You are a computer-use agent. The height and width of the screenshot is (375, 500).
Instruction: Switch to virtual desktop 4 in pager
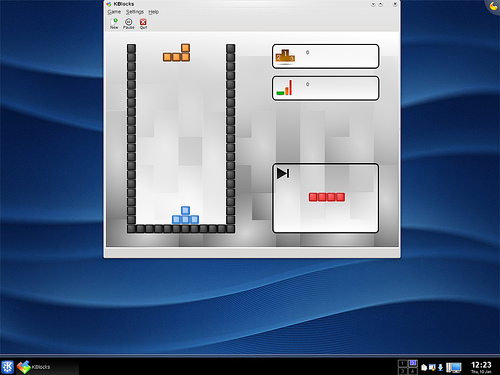(413, 371)
